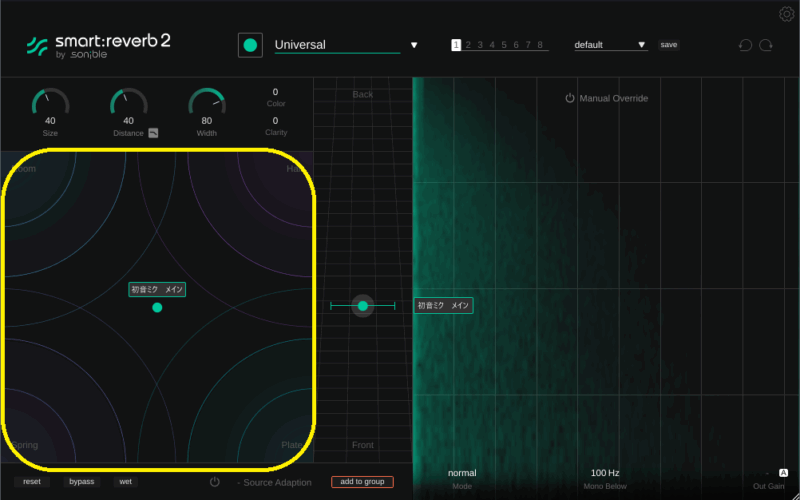Select state slot 8
Screen dimensions: 800x500
tap(540, 45)
